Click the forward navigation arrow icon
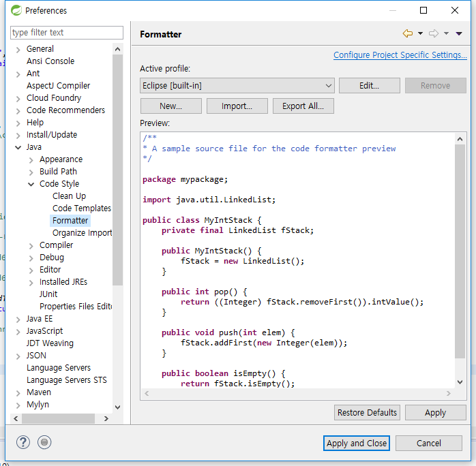The image size is (476, 466). (x=434, y=33)
